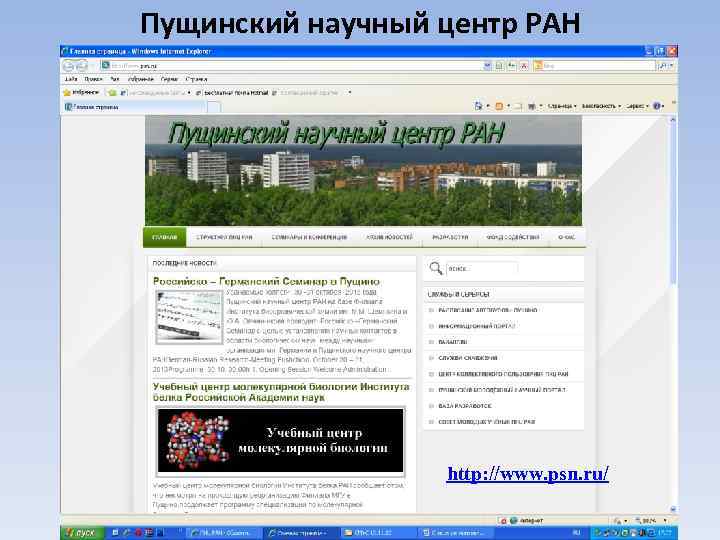Open the Сервис menu in menu bar
This screenshot has height=540, width=720.
pos(169,79)
